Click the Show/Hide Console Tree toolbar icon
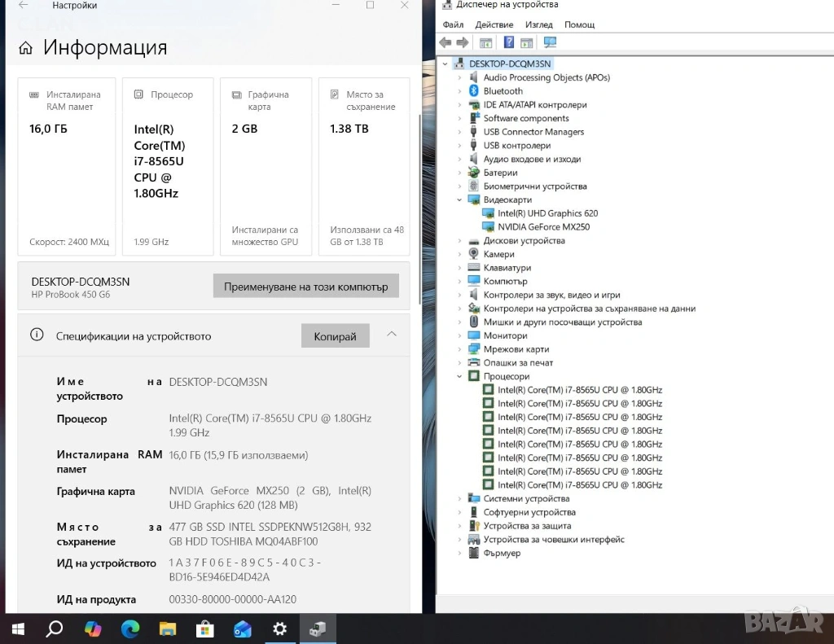 click(x=485, y=42)
